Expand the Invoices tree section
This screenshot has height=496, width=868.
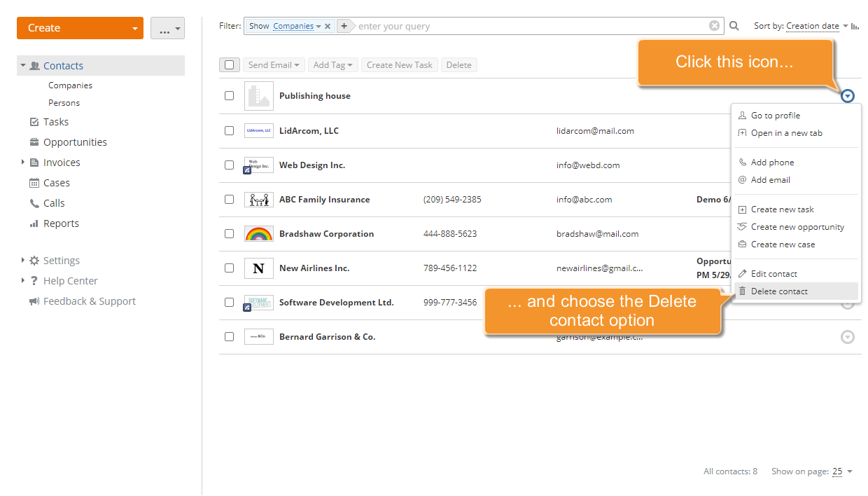coord(23,163)
